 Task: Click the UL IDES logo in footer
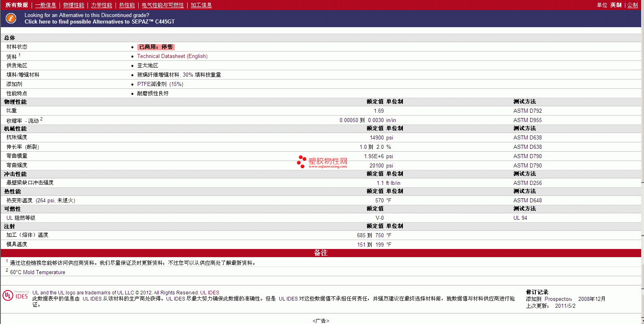[16, 295]
